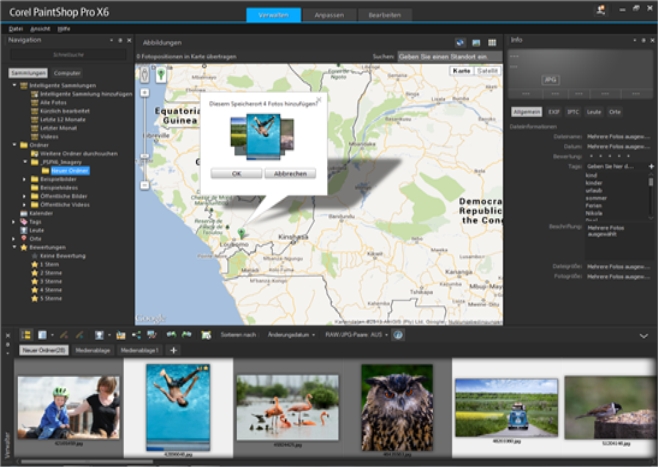Open the Ansicht menu

coord(39,29)
